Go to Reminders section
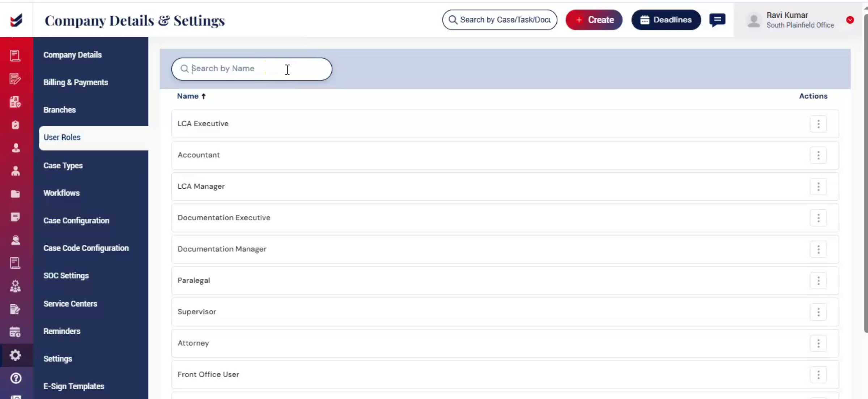The width and height of the screenshot is (868, 399). 62,331
